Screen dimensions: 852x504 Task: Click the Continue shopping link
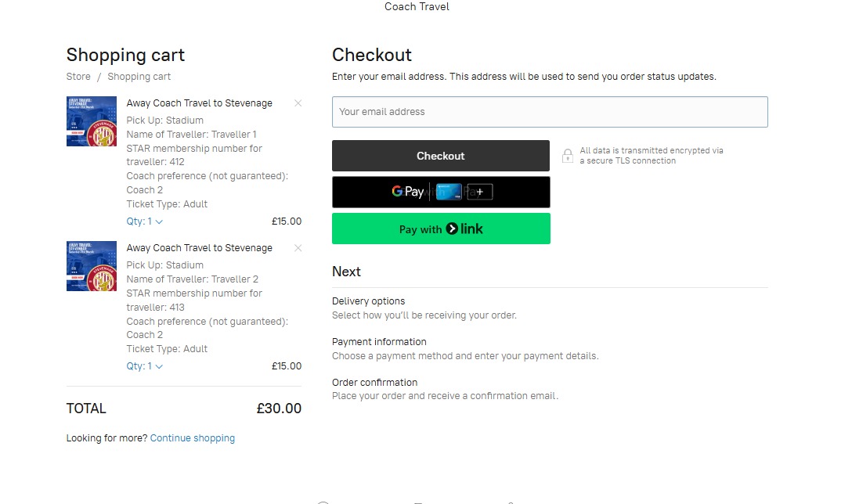point(193,438)
